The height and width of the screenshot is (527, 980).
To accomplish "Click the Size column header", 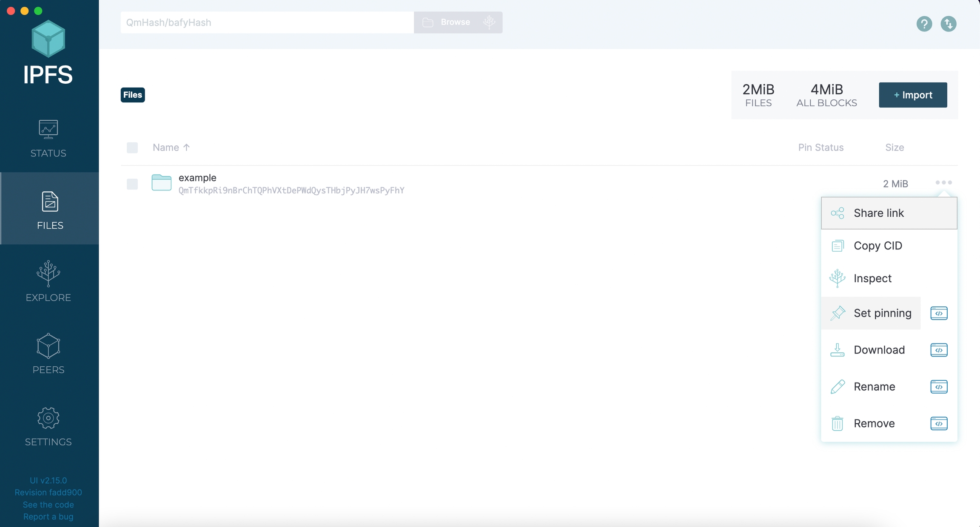I will pyautogui.click(x=895, y=147).
